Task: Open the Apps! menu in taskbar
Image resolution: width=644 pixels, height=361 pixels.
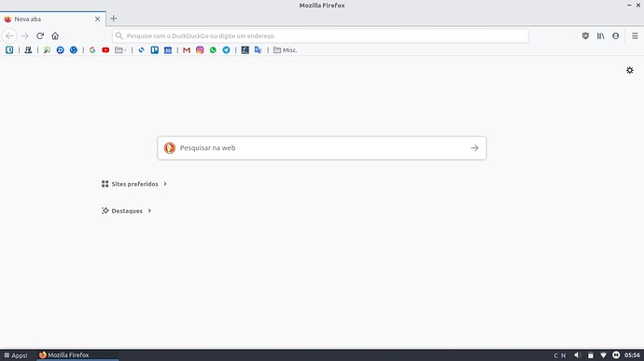Action: pos(16,355)
